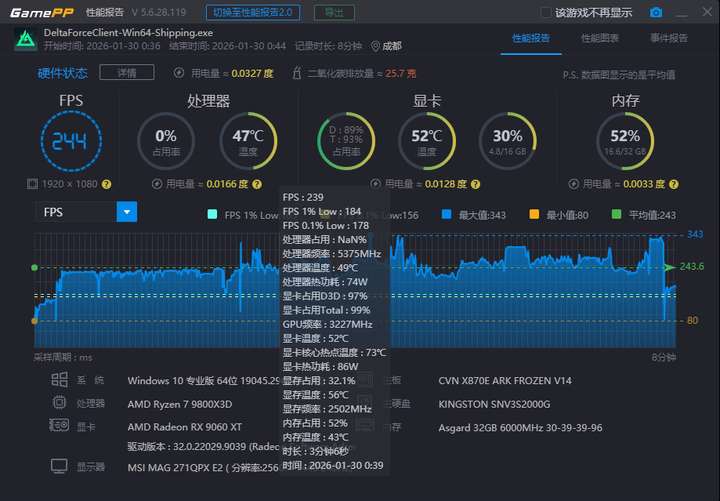The height and width of the screenshot is (501, 720).
Task: Click the graphics card icon in hardware list
Action: tap(59, 425)
